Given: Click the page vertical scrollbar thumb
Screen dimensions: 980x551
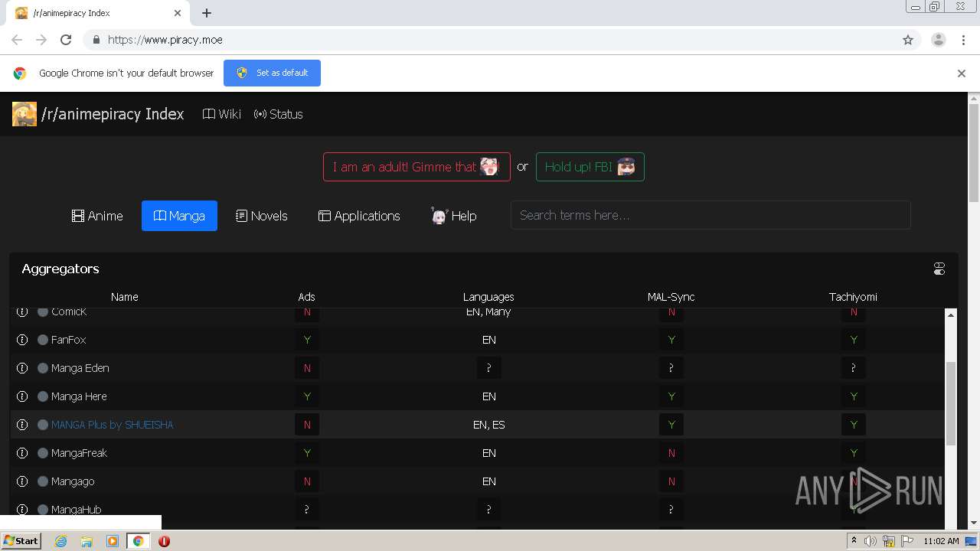Looking at the screenshot, I should click(x=974, y=153).
